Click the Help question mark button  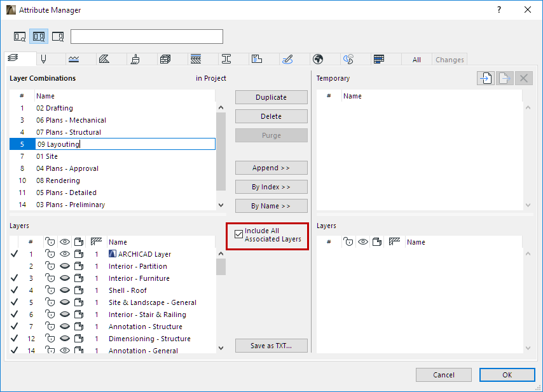point(499,10)
